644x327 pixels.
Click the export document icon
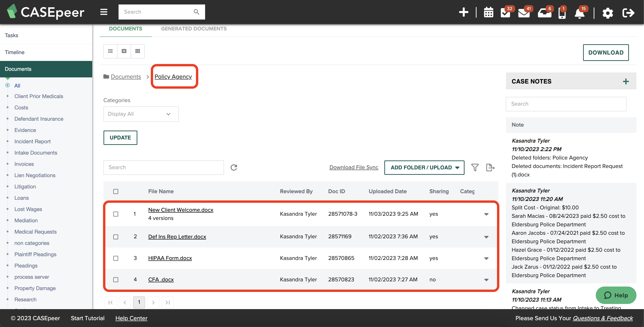coord(490,167)
